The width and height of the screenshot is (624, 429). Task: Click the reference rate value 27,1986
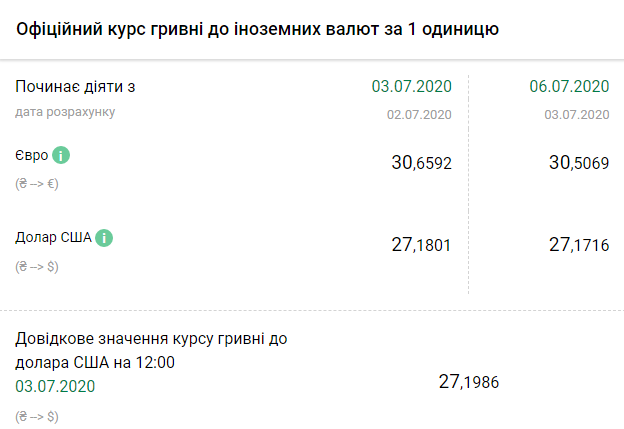468,381
